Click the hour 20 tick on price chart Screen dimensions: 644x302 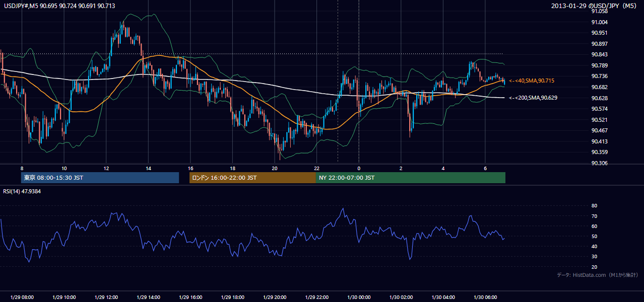point(274,168)
